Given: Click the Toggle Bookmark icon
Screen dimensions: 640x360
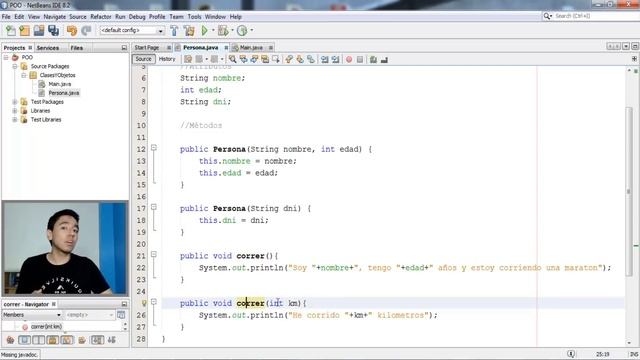Looking at the screenshot, I should pos(311,60).
